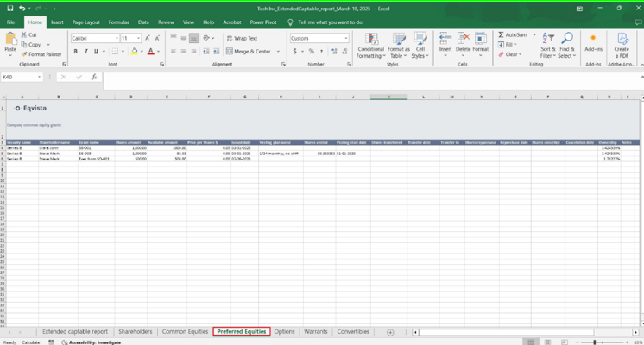Click Sort & Filter icon
644x345 pixels.
click(x=548, y=39)
